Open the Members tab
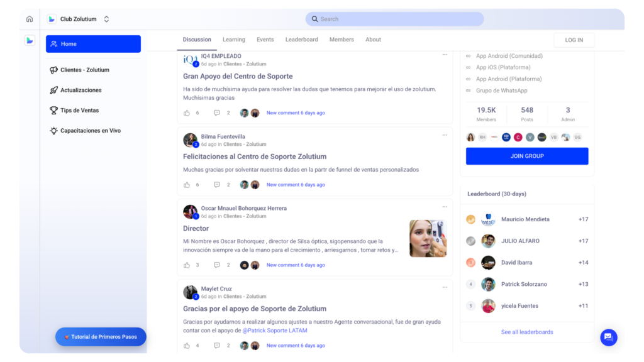 (x=341, y=40)
